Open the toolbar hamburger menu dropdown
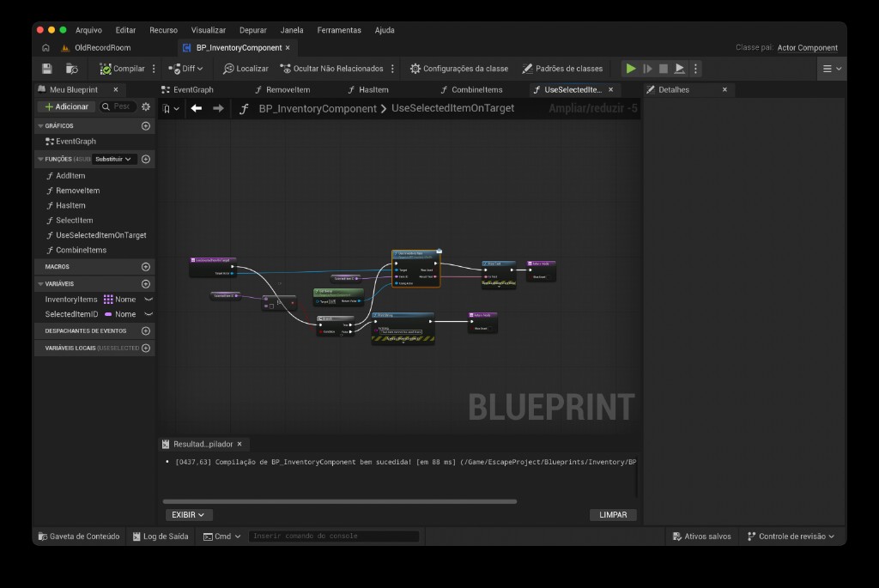 pyautogui.click(x=832, y=69)
